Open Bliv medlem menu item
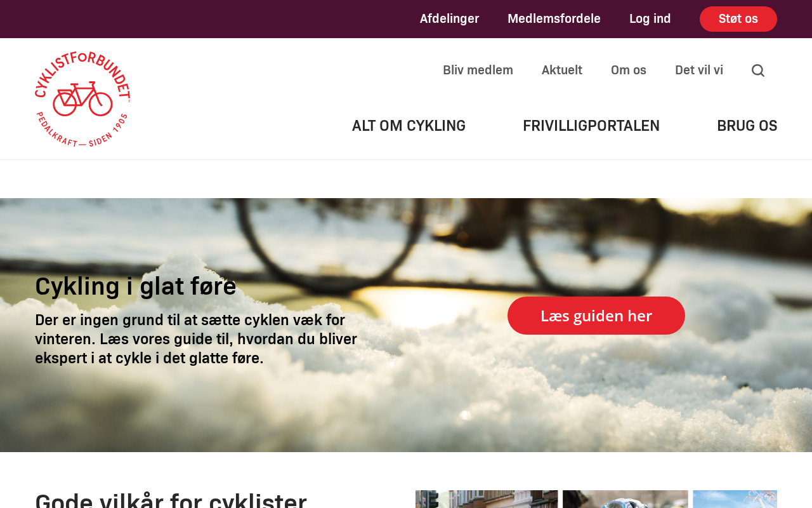Viewport: 812px width, 508px height. [x=478, y=70]
